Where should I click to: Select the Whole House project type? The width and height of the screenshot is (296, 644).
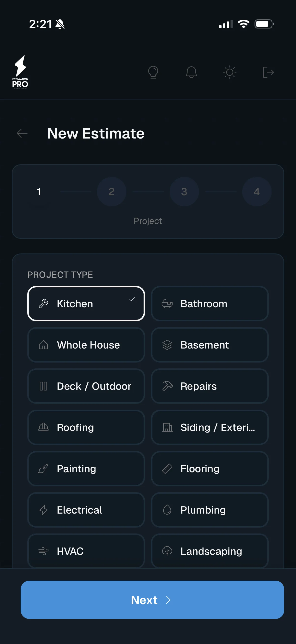tap(86, 345)
